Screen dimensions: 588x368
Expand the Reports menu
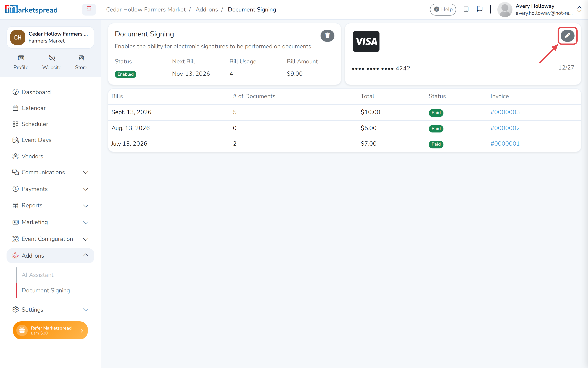(x=50, y=206)
